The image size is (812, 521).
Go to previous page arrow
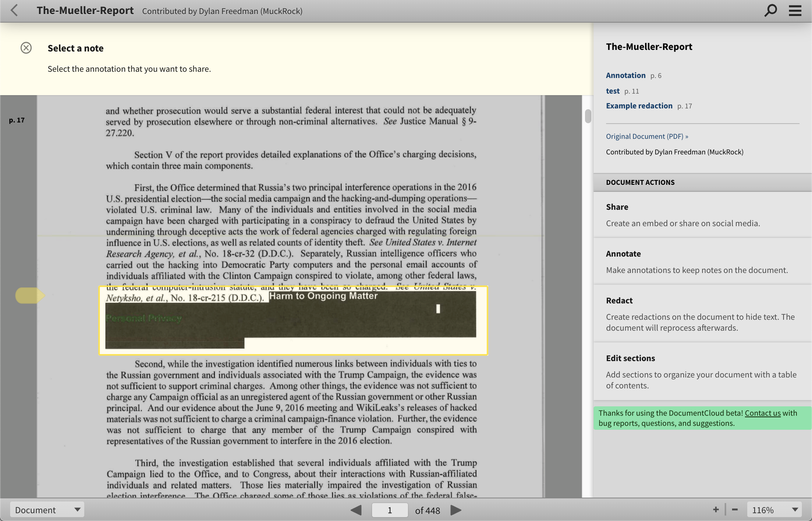click(356, 510)
